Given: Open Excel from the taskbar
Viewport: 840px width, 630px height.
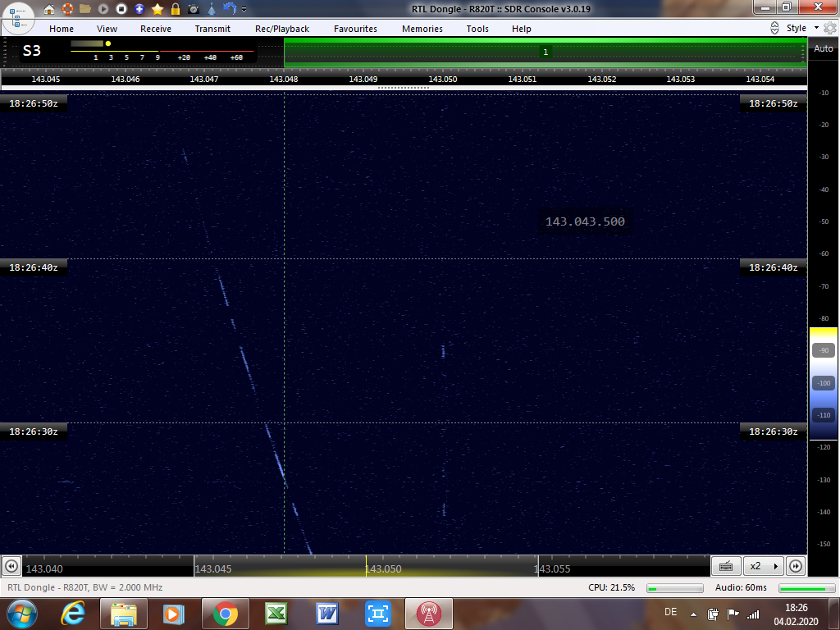Looking at the screenshot, I should tap(276, 614).
